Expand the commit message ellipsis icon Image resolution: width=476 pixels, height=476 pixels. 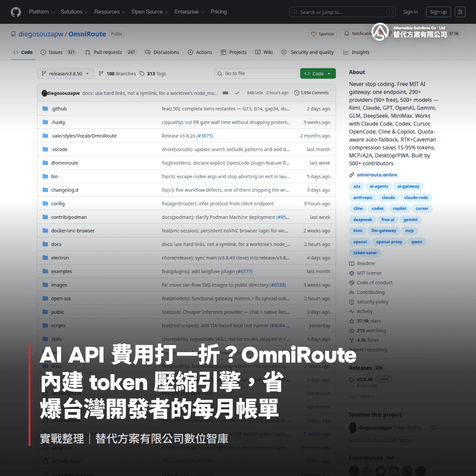[x=225, y=93]
